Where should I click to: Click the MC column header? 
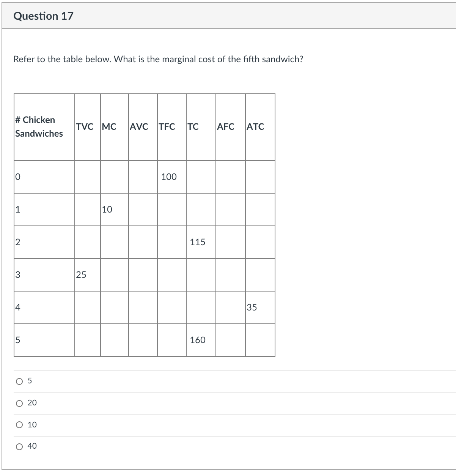109,127
